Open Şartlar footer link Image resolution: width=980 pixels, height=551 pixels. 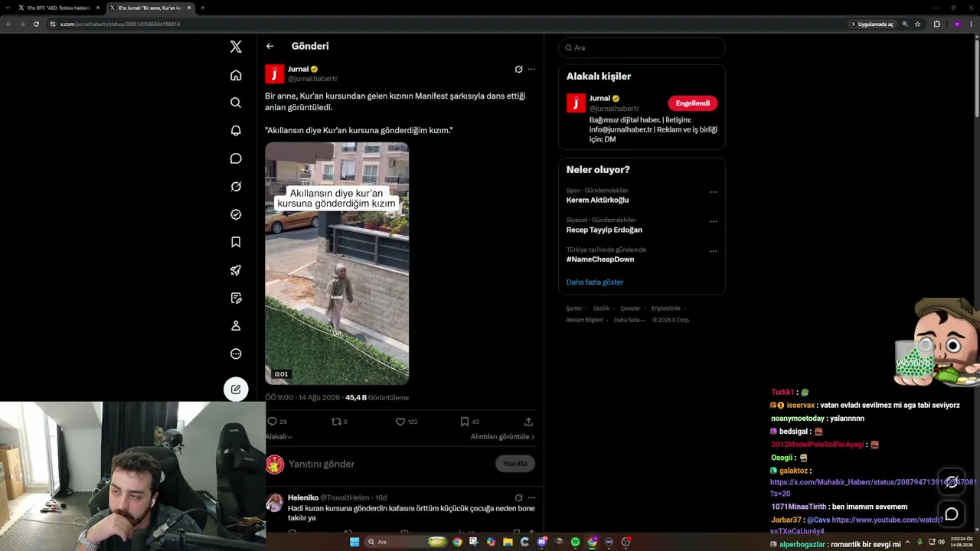pos(574,308)
